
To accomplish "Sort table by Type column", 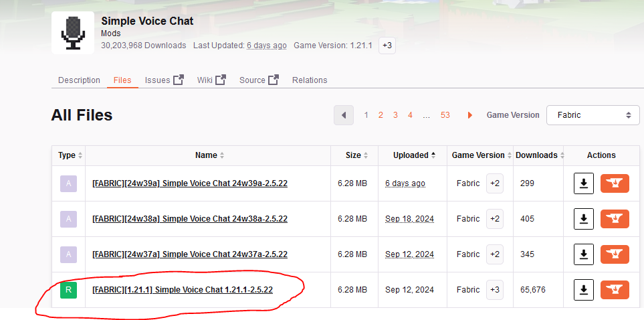I will [x=70, y=155].
